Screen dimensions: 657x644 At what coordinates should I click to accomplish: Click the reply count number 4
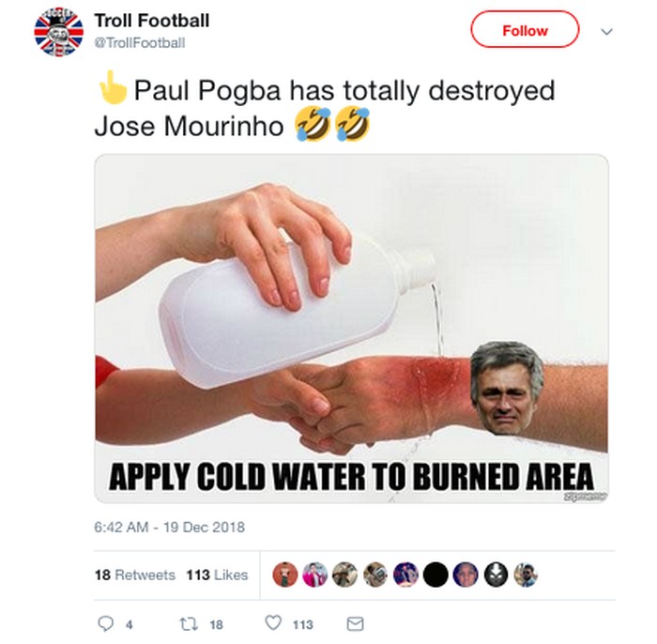point(130,624)
